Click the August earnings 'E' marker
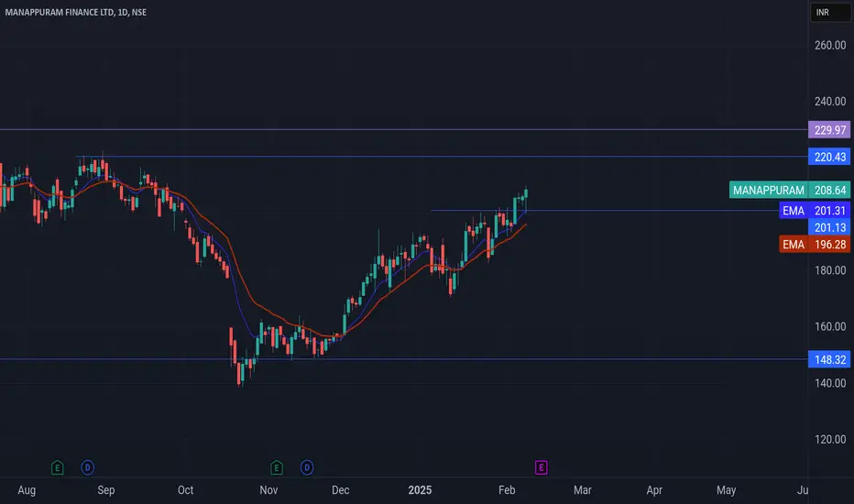 [57, 467]
